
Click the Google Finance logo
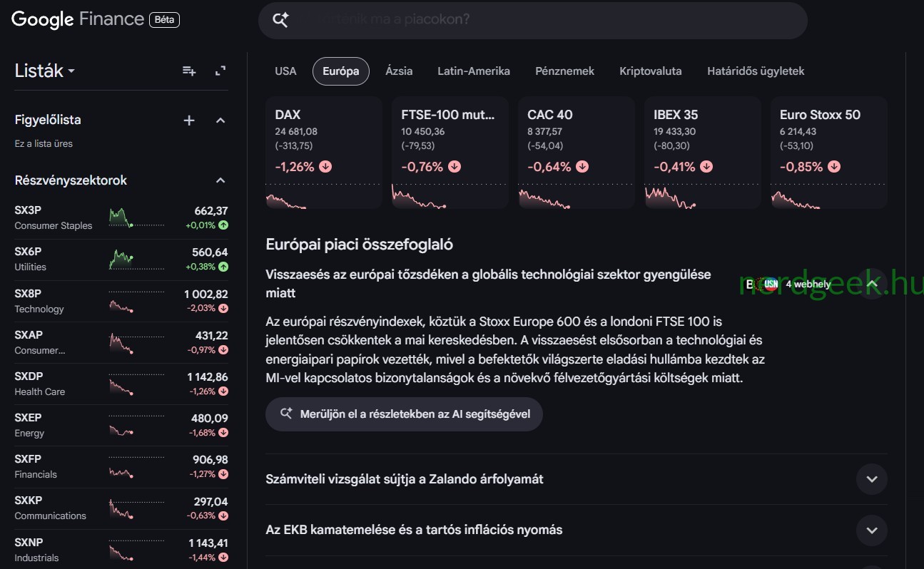pyautogui.click(x=78, y=19)
